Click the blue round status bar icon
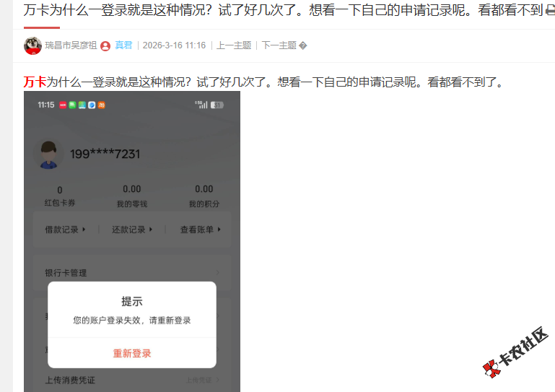This screenshot has height=392, width=555. tap(92, 105)
